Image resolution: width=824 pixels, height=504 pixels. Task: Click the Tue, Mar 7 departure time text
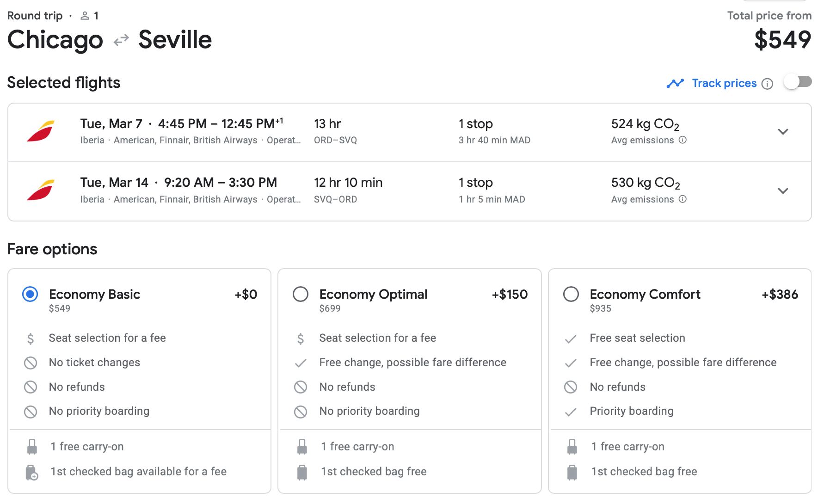click(x=182, y=124)
